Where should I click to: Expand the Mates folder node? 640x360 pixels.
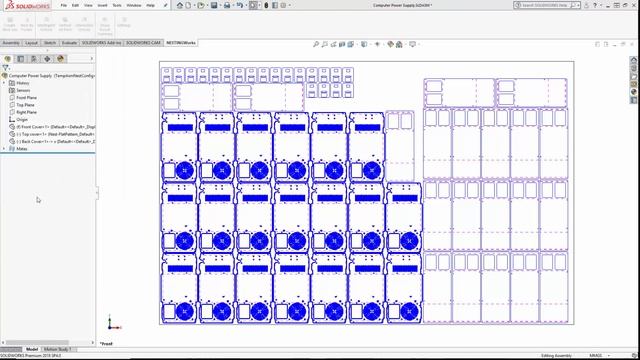(4, 149)
